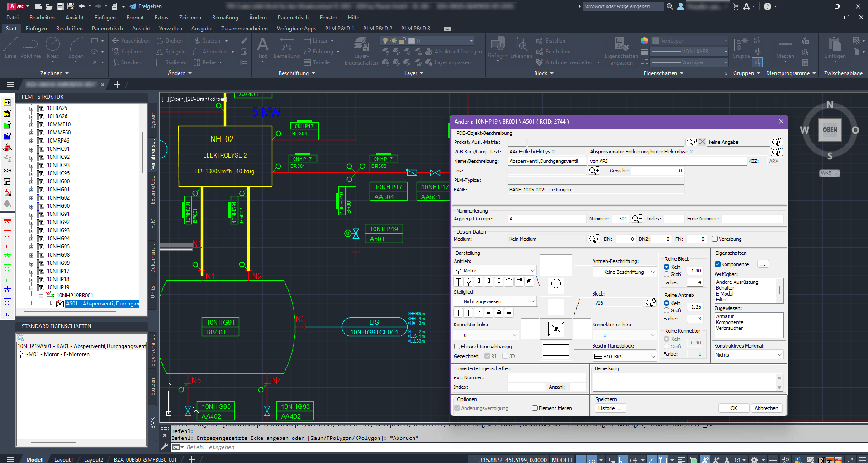
Task: Open Layer-Eigenschaften panel
Action: [361, 51]
